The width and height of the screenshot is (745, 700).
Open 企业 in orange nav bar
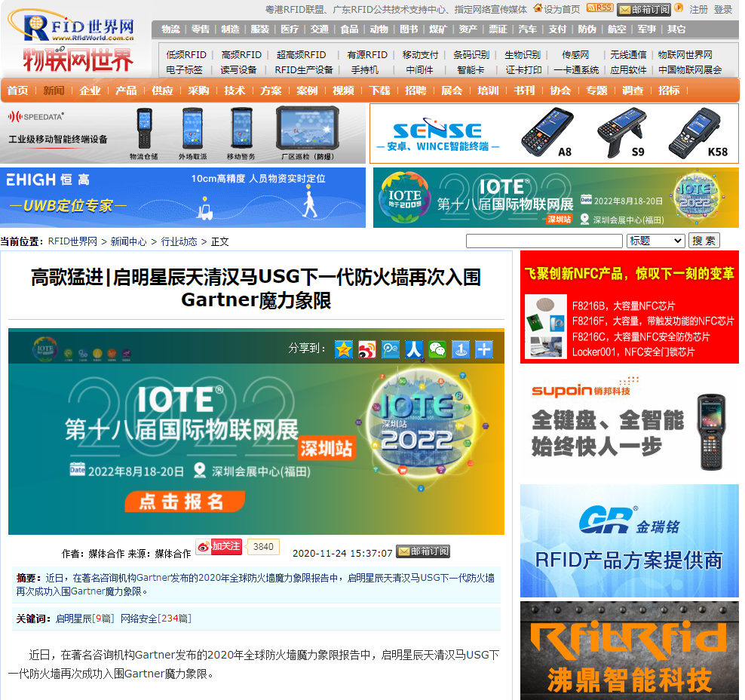coord(90,91)
